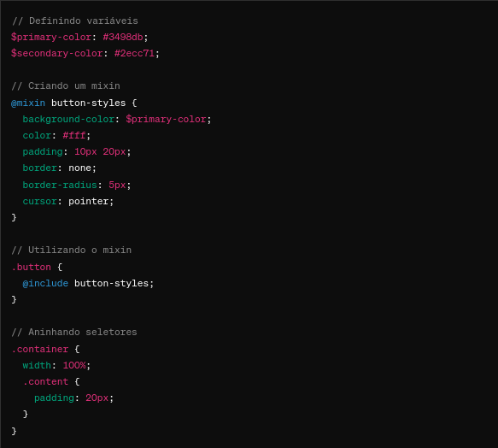This screenshot has height=448, width=498.
Task: Click 'button-styles' after @include
Action: 112,283
